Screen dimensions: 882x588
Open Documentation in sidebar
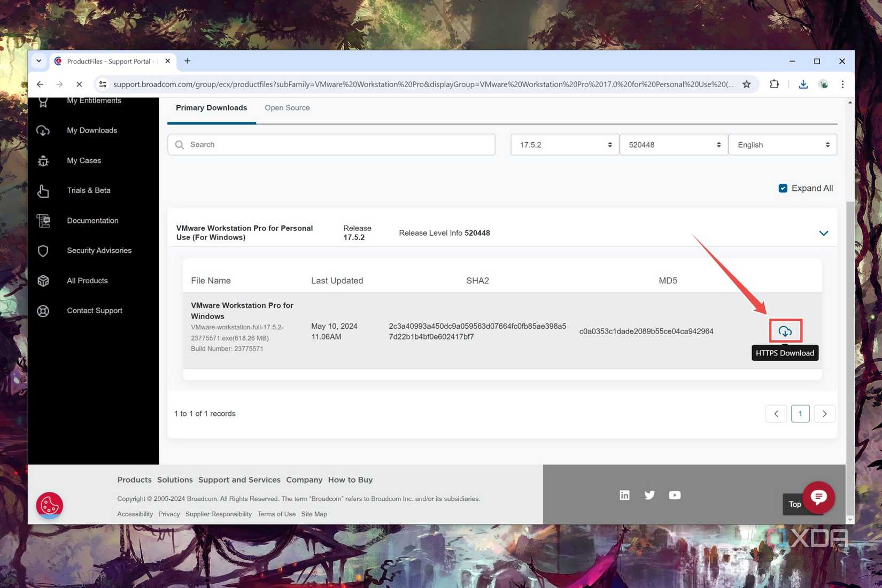[92, 220]
